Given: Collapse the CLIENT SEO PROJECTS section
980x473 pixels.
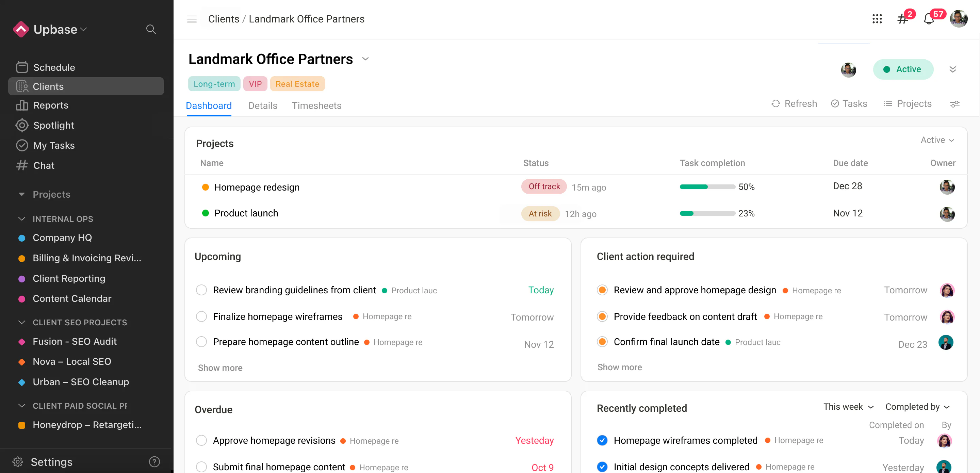Looking at the screenshot, I should 22,322.
